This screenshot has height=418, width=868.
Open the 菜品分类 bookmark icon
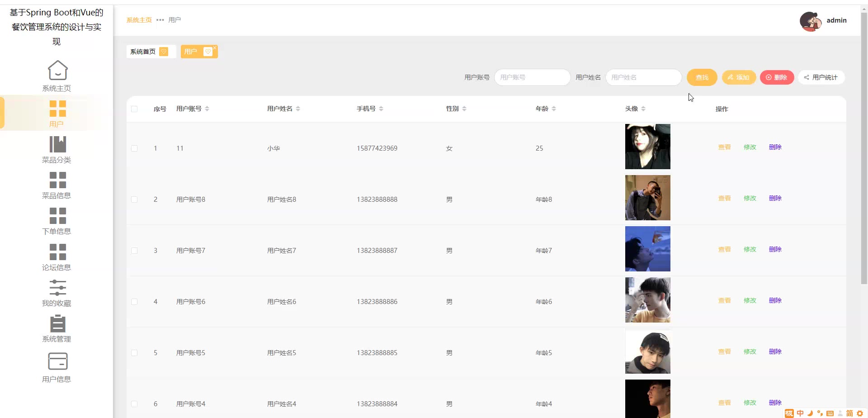point(57,144)
